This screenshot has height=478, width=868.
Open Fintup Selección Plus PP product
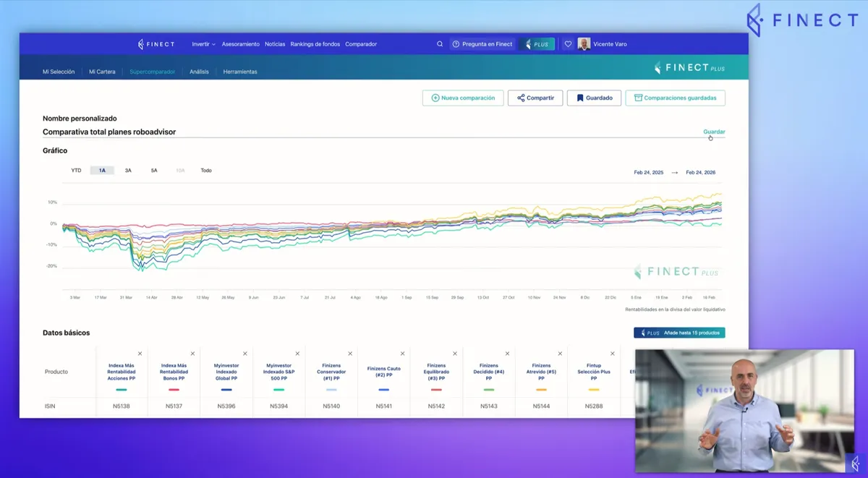pos(594,372)
